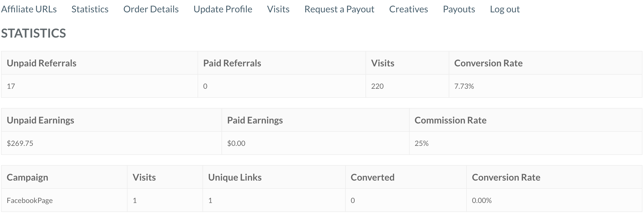Select the Visits navigation link

pyautogui.click(x=278, y=9)
